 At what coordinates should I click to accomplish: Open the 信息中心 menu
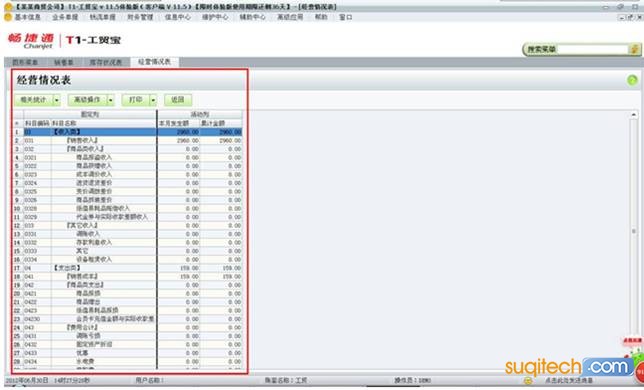(177, 17)
